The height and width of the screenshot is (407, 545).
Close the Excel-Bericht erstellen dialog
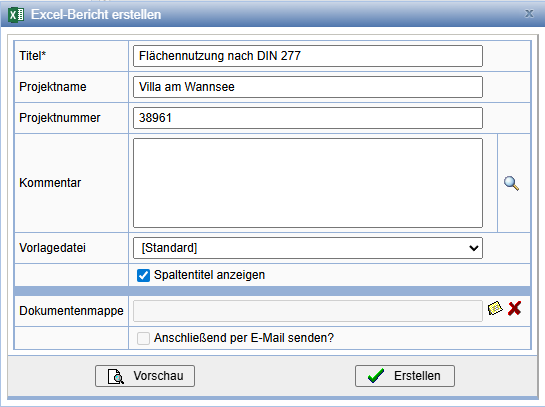[x=529, y=14]
